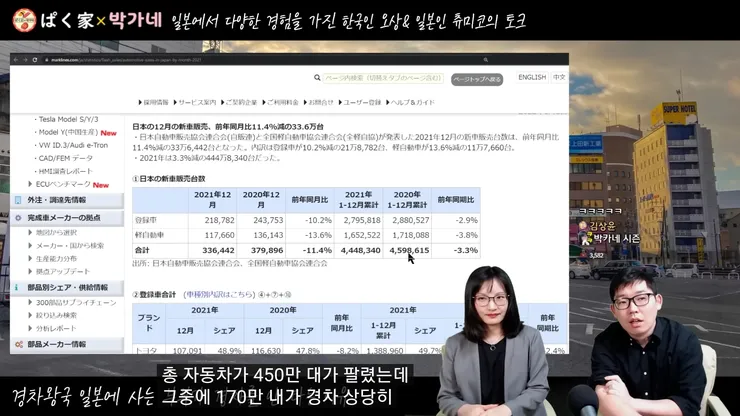The image size is (740, 416).
Task: Open ユーザー登録 menu item
Action: (360, 102)
